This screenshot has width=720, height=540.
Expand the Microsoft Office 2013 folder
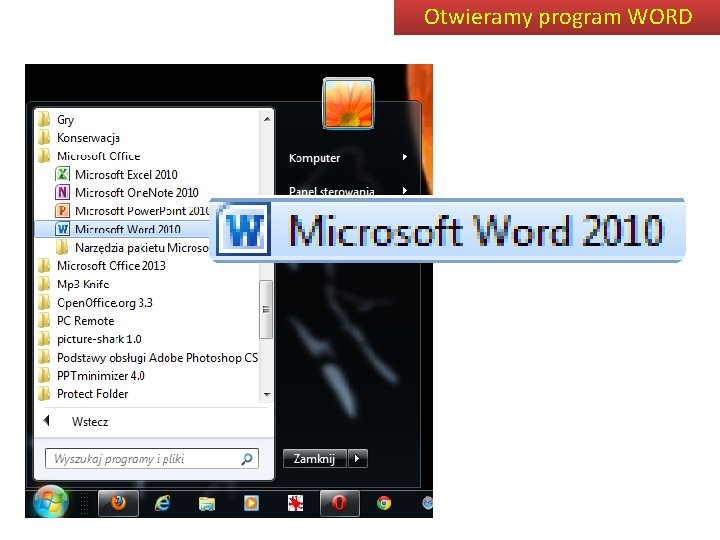[x=101, y=265]
